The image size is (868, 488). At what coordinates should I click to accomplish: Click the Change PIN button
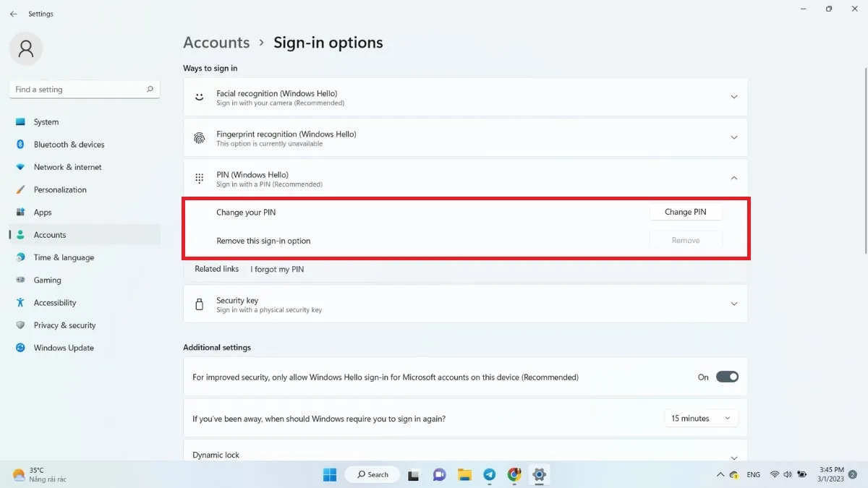tap(685, 212)
